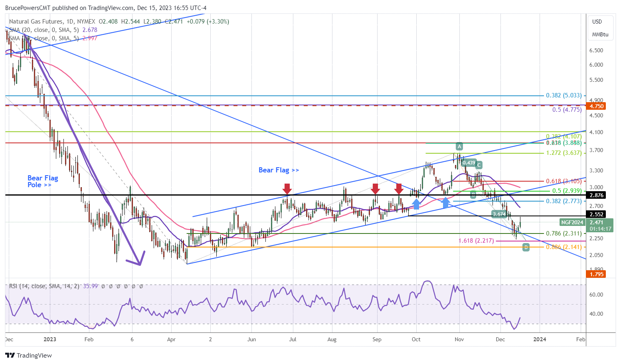Click the '0.786 (2.311)' Fibonacci label
This screenshot has width=621, height=364.
pos(564,233)
